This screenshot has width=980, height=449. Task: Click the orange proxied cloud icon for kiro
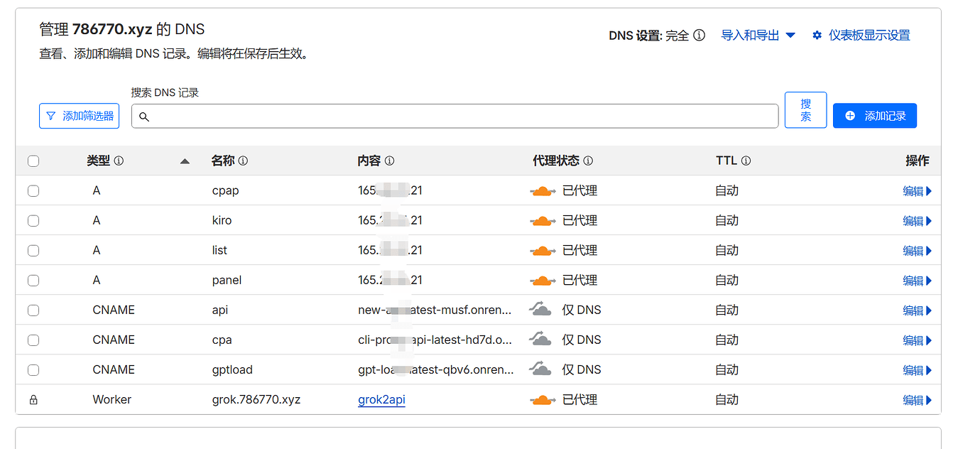tap(543, 221)
